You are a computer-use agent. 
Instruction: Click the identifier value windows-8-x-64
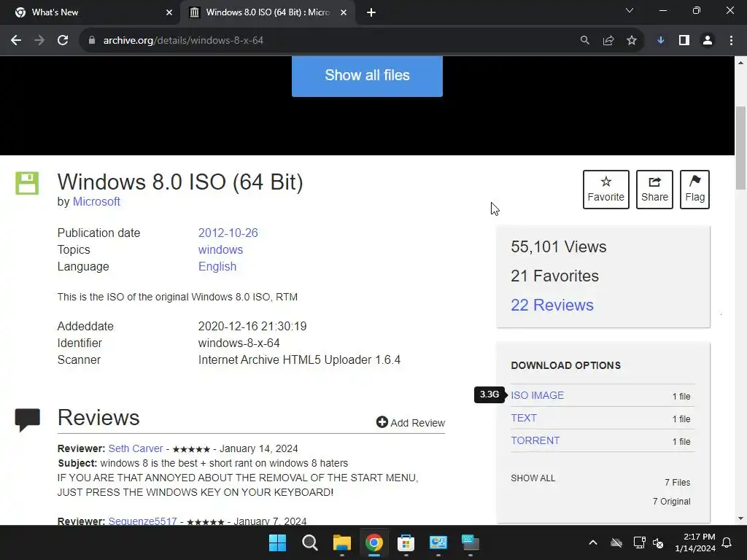coord(239,343)
